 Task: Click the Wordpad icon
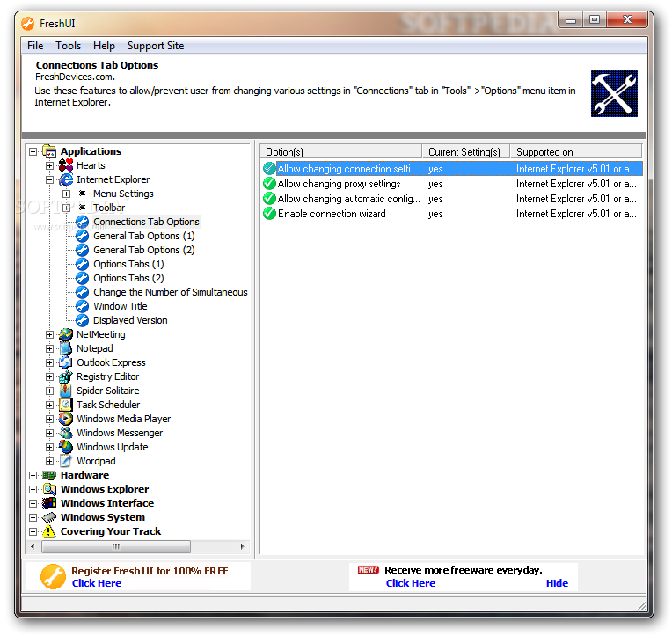coord(66,461)
